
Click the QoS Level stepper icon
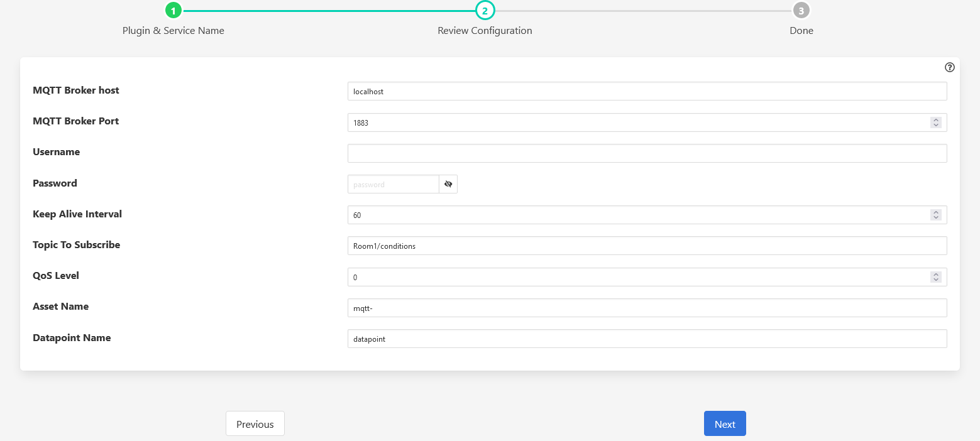click(x=936, y=277)
